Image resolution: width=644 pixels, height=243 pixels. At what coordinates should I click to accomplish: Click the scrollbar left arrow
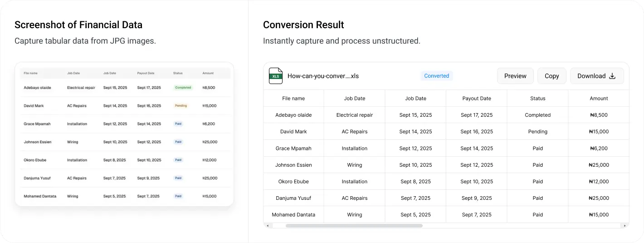pyautogui.click(x=267, y=225)
